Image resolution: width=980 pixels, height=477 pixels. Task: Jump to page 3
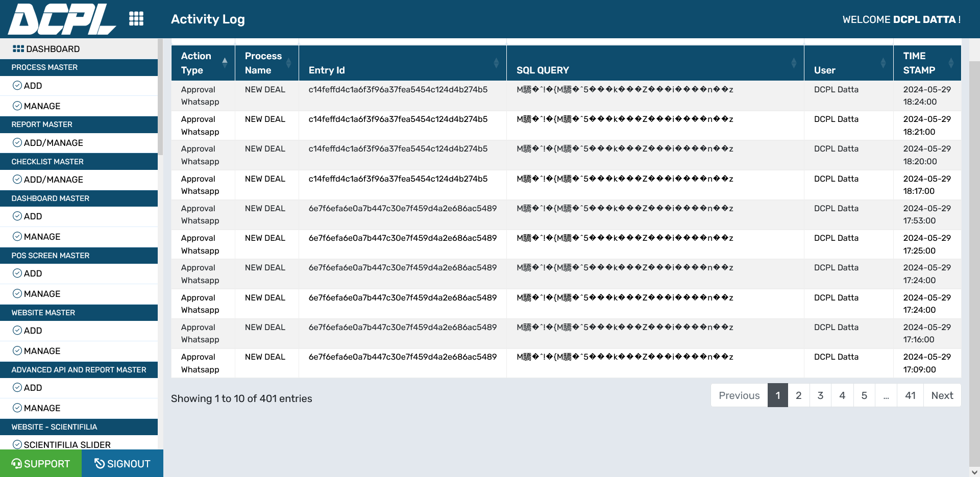820,395
